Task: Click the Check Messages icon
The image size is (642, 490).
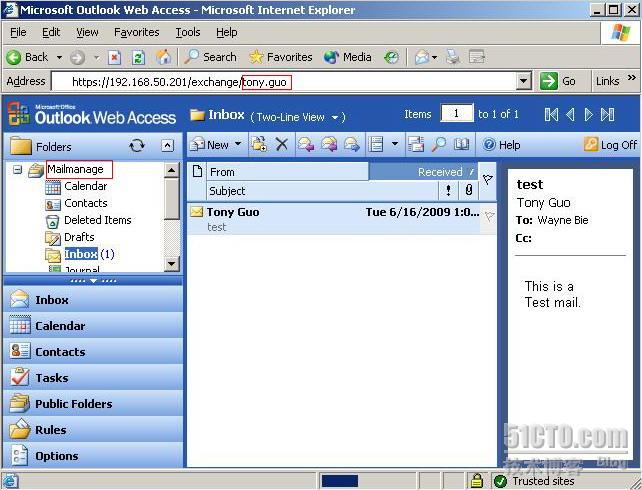Action: click(x=416, y=144)
